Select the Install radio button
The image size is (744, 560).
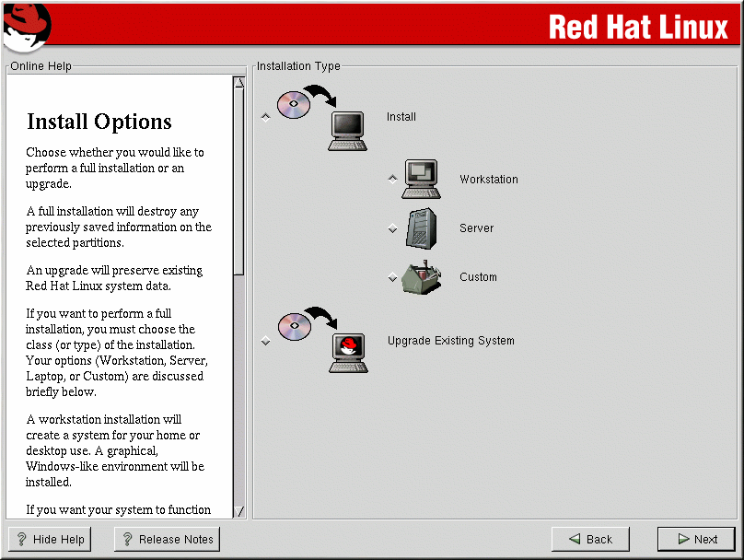266,117
